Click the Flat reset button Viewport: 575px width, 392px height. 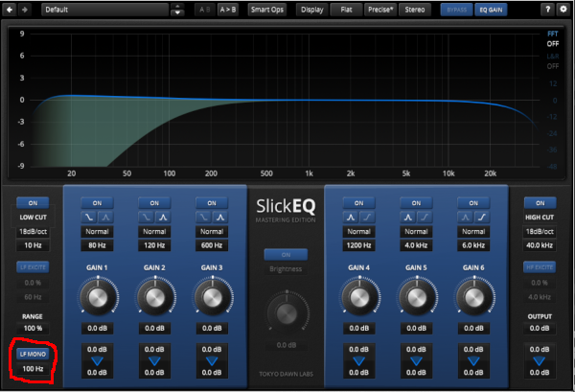[346, 10]
